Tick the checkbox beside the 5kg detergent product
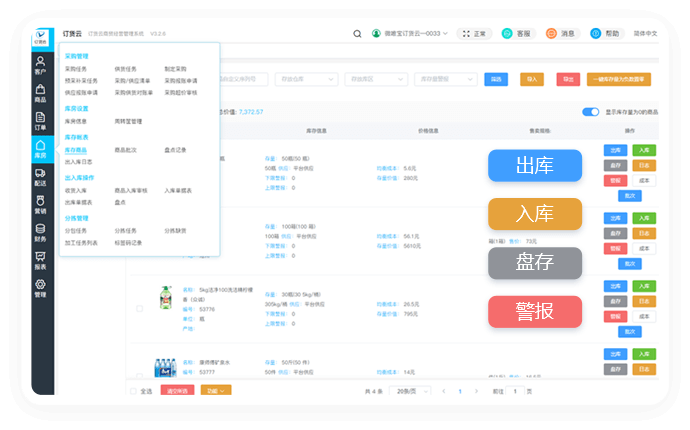690x430 pixels. (x=139, y=308)
